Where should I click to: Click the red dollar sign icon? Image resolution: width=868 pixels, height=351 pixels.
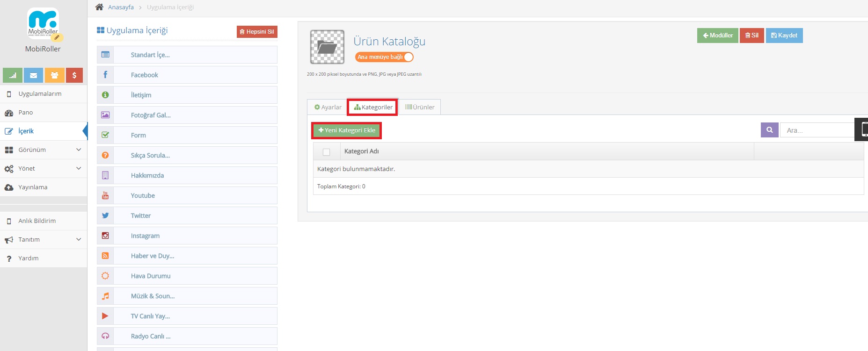coord(74,75)
